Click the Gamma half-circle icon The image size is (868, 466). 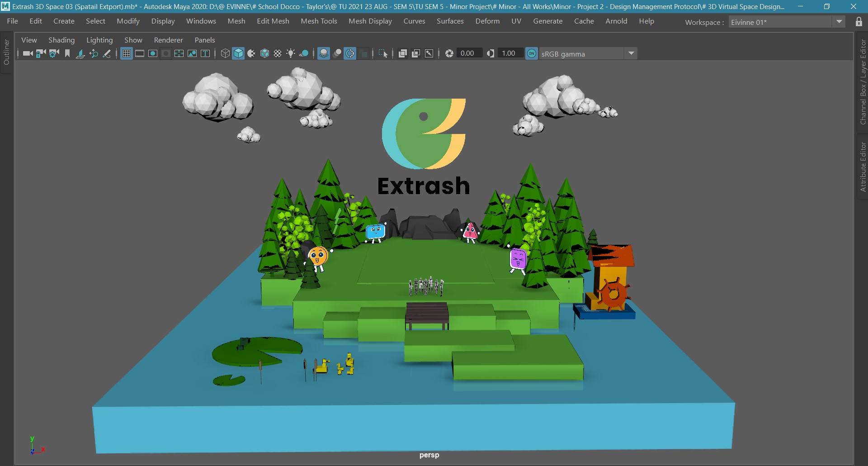(x=491, y=53)
